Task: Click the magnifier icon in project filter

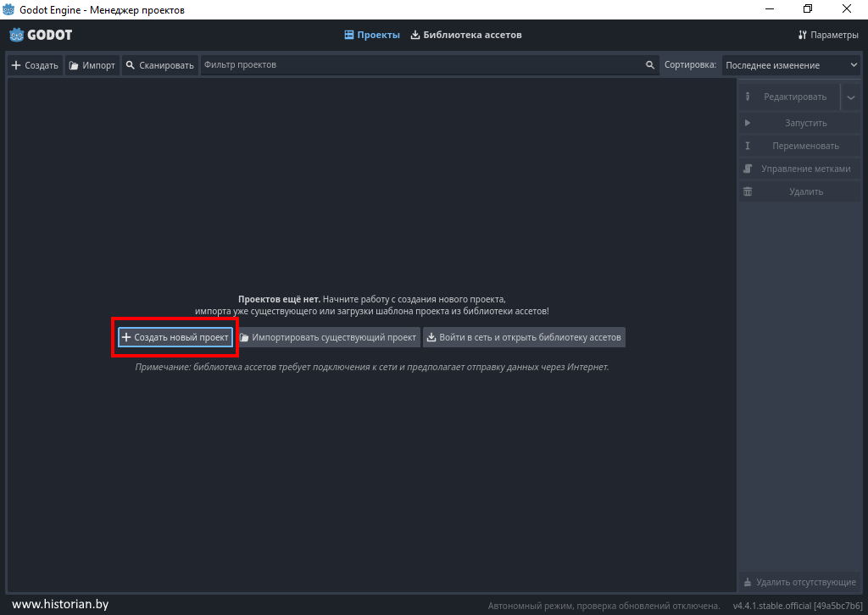Action: coord(650,65)
